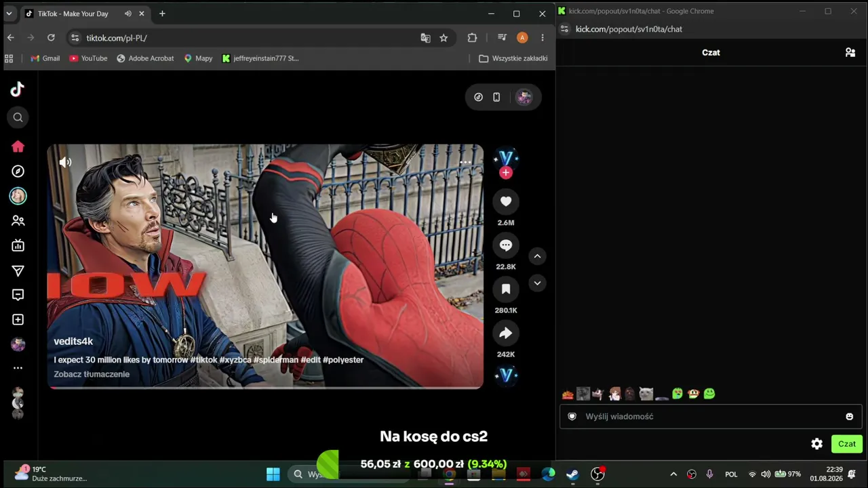Image resolution: width=868 pixels, height=488 pixels.
Task: Show hidden system tray icons
Action: point(673,474)
